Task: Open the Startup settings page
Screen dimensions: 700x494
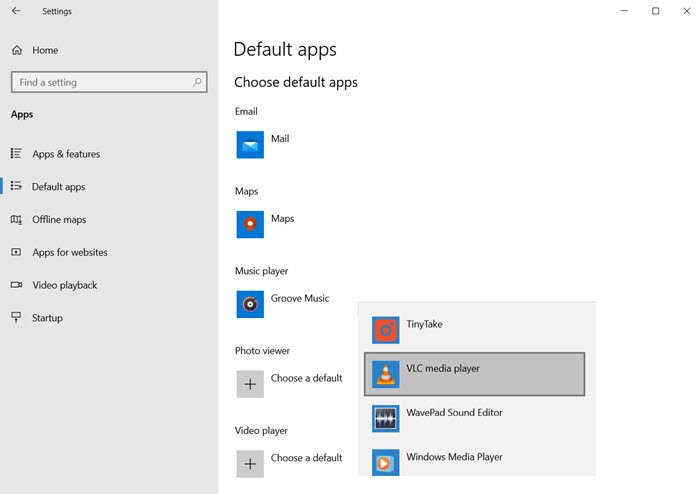Action: pyautogui.click(x=47, y=318)
